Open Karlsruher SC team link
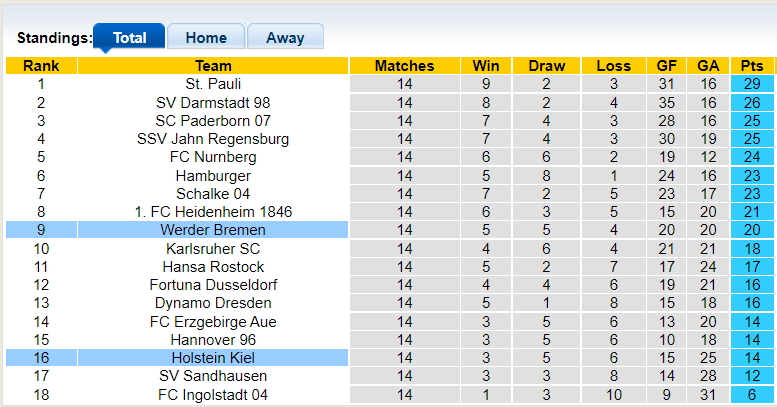The image size is (777, 407). 213,249
